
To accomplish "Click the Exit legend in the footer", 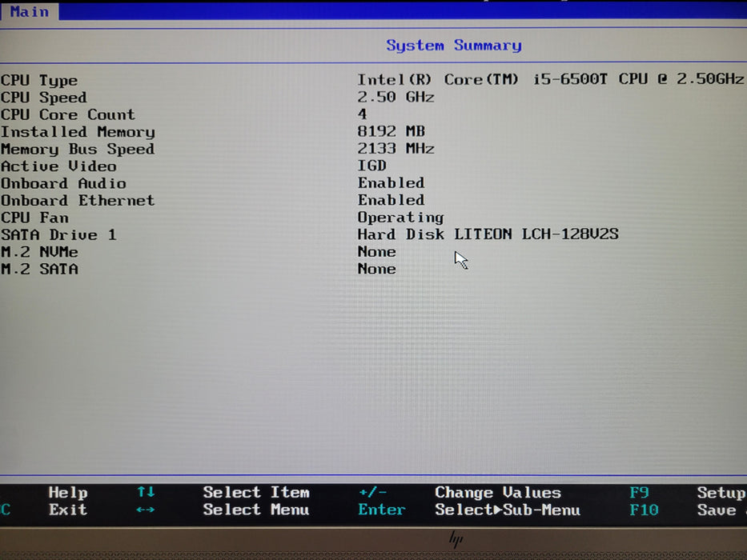I will (67, 510).
